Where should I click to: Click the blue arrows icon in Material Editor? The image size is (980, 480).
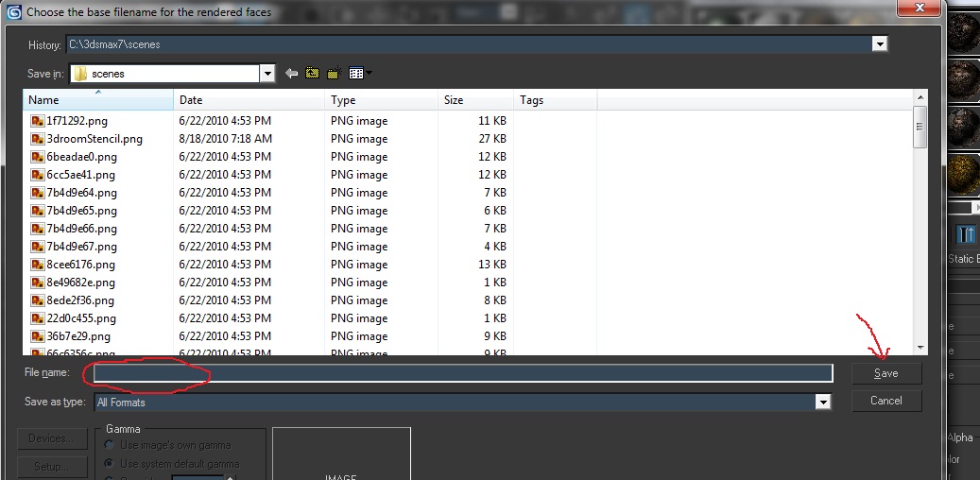pos(966,234)
